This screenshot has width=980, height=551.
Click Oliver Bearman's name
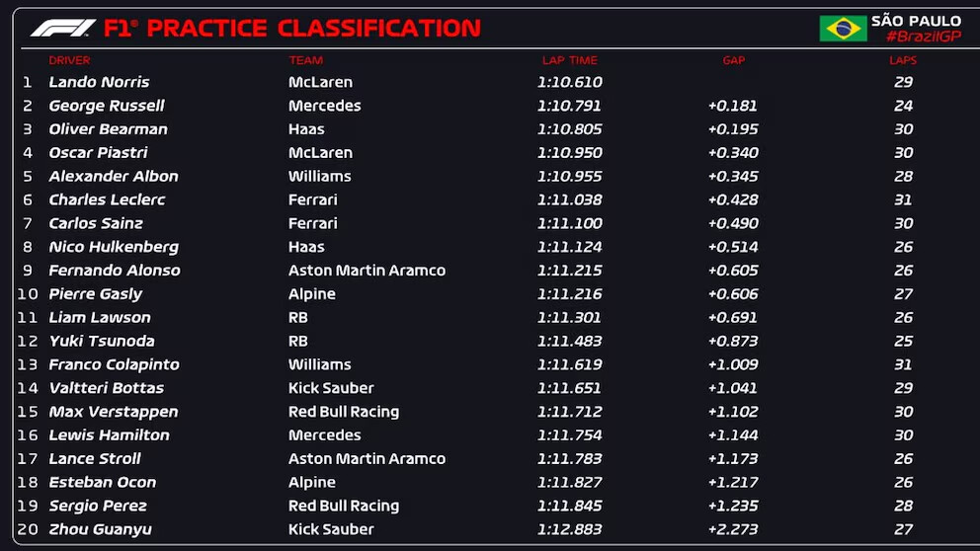108,129
